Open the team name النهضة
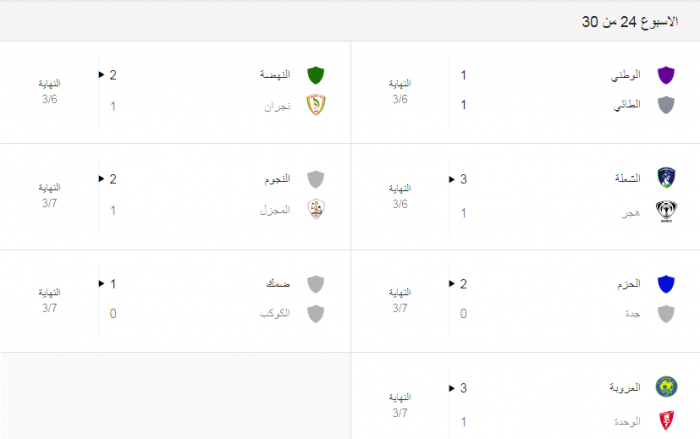The image size is (700, 439). 274,75
